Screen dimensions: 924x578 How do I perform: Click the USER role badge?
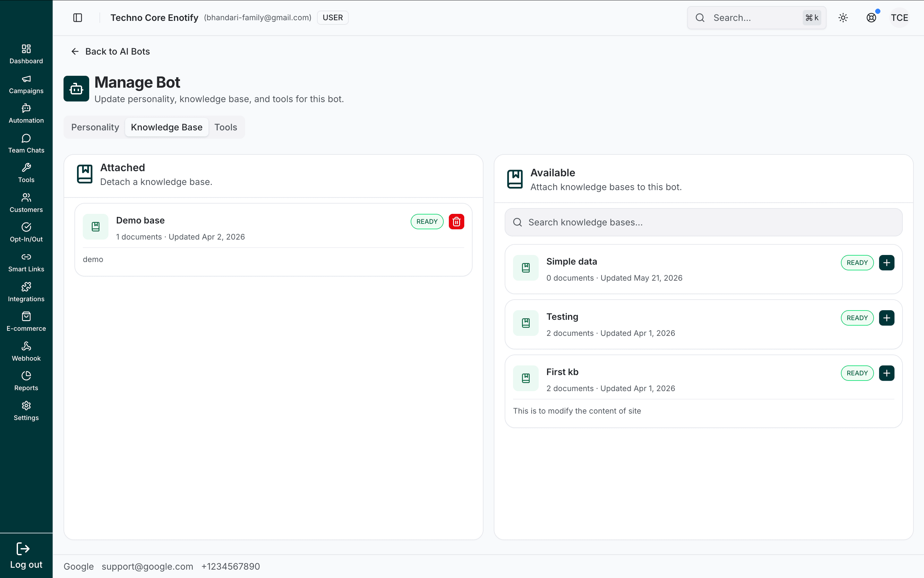click(x=333, y=18)
